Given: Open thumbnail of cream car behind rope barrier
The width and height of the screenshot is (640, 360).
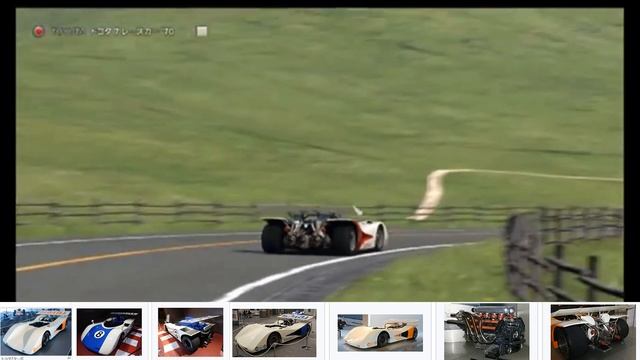Looking at the screenshot, I should 274,332.
